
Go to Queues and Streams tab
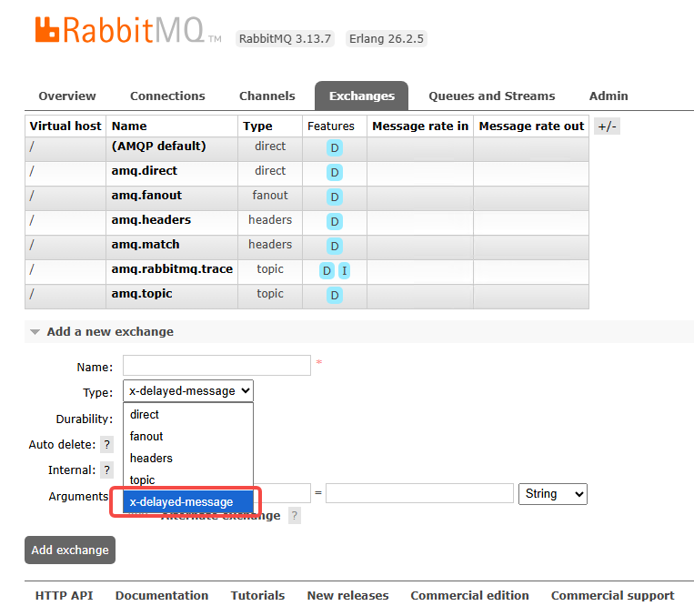[x=492, y=96]
